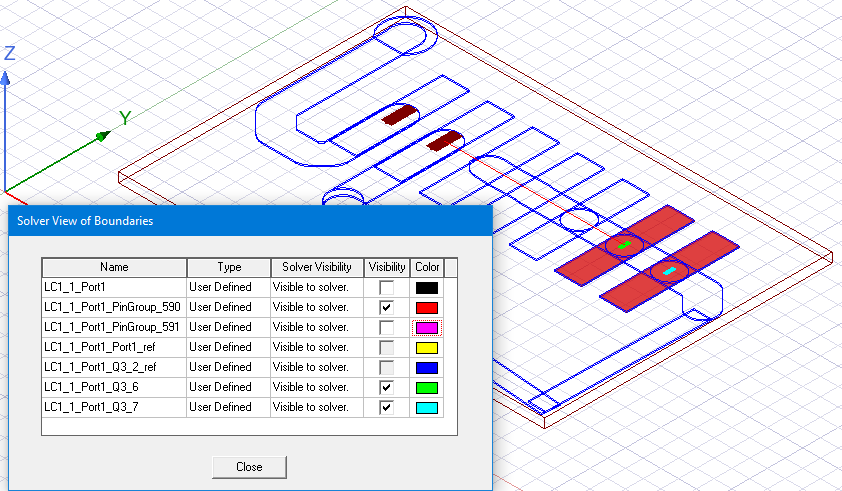Screen dimensions: 842x491
Task: Click the Solver Visibility column header
Action: point(317,268)
